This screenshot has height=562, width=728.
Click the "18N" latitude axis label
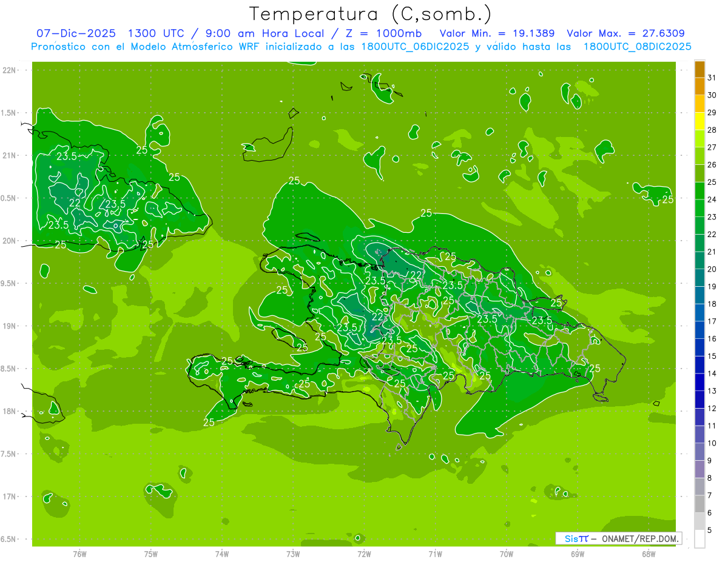(x=10, y=411)
